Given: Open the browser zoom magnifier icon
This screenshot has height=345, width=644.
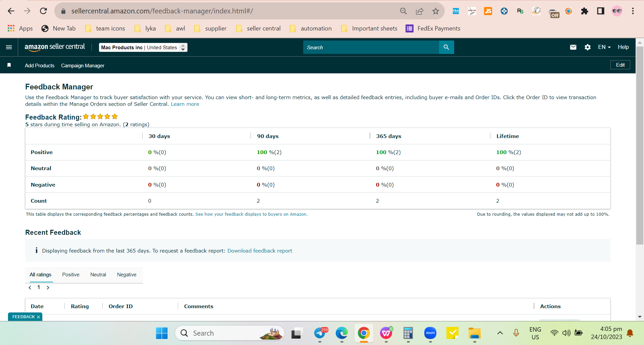Looking at the screenshot, I should click(x=404, y=11).
